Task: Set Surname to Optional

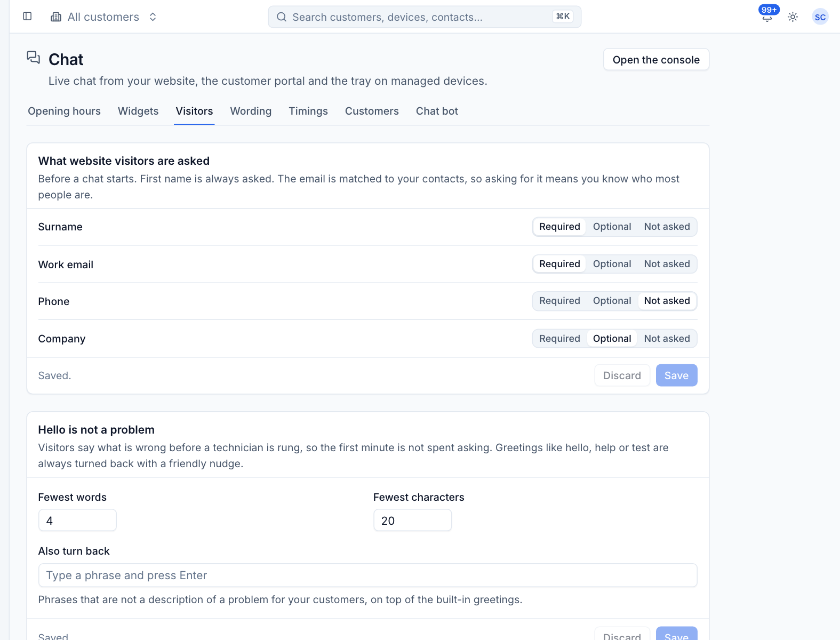Action: (612, 227)
